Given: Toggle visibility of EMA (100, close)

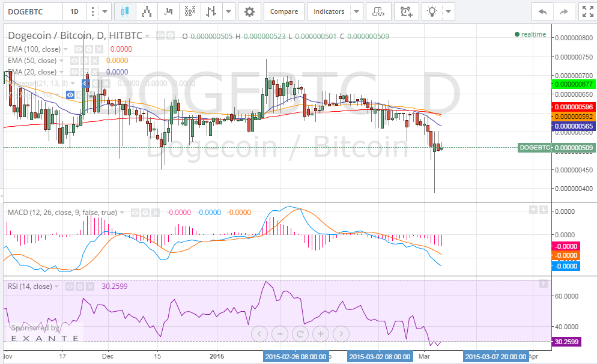Looking at the screenshot, I should coord(78,49).
